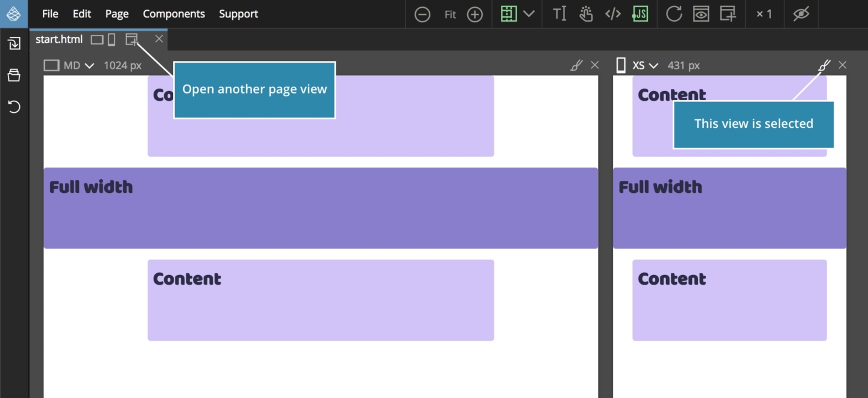Activate the Interact tool icon

tap(585, 14)
